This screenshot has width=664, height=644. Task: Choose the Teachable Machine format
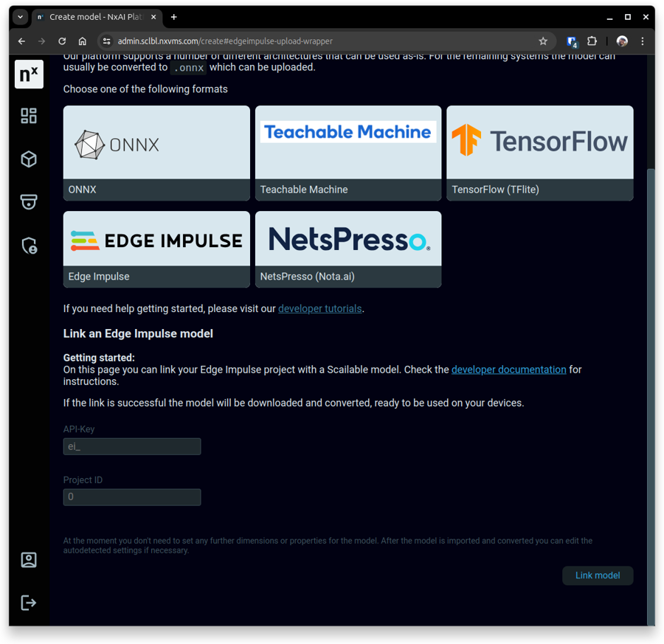pos(348,153)
